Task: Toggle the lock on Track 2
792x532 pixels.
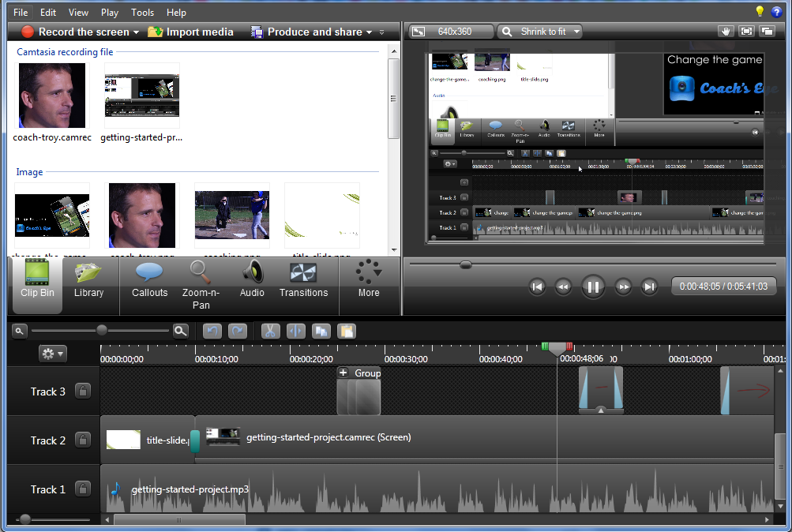Action: (x=83, y=440)
